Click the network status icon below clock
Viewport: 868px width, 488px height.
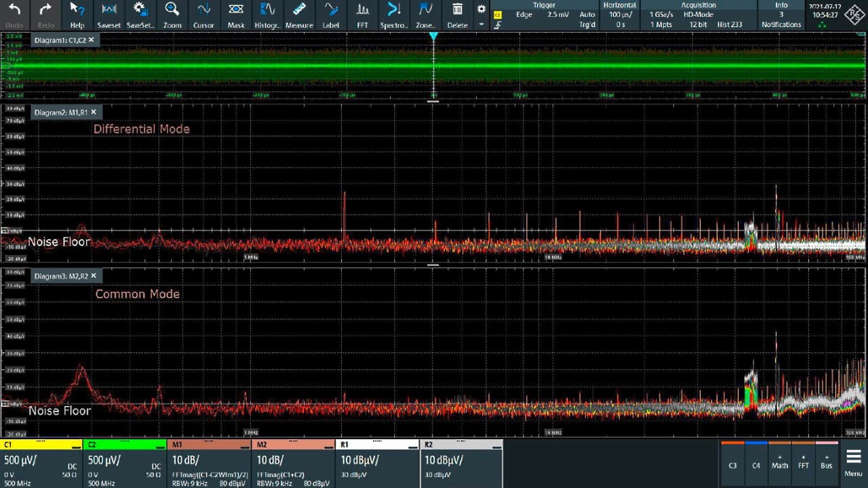(x=823, y=25)
